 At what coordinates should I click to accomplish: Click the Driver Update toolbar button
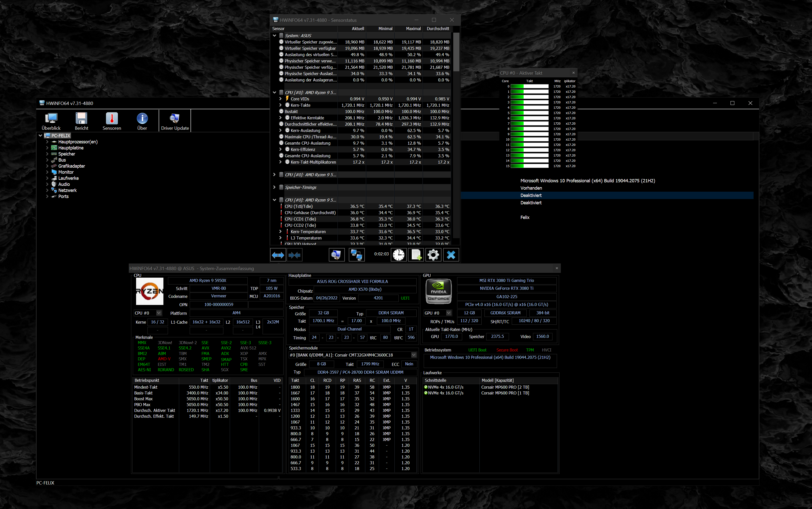tap(175, 121)
